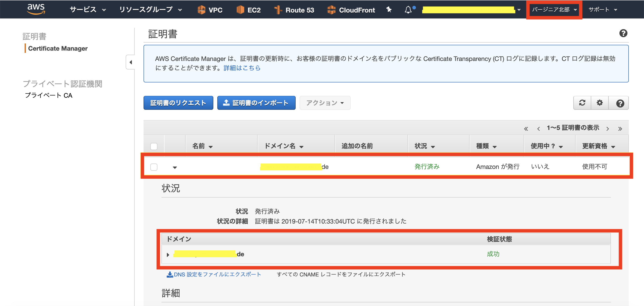Click the 証明書のリクエスト button

coord(178,103)
